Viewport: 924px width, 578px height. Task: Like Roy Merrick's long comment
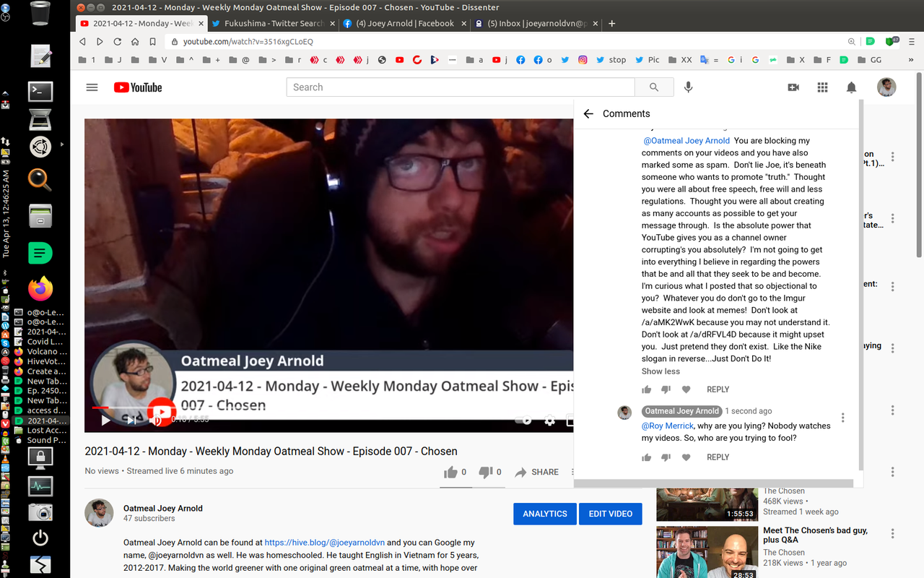point(646,389)
